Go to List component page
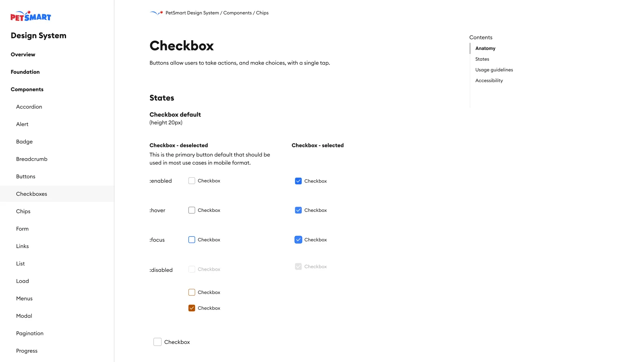This screenshot has width=644, height=362. point(21,264)
